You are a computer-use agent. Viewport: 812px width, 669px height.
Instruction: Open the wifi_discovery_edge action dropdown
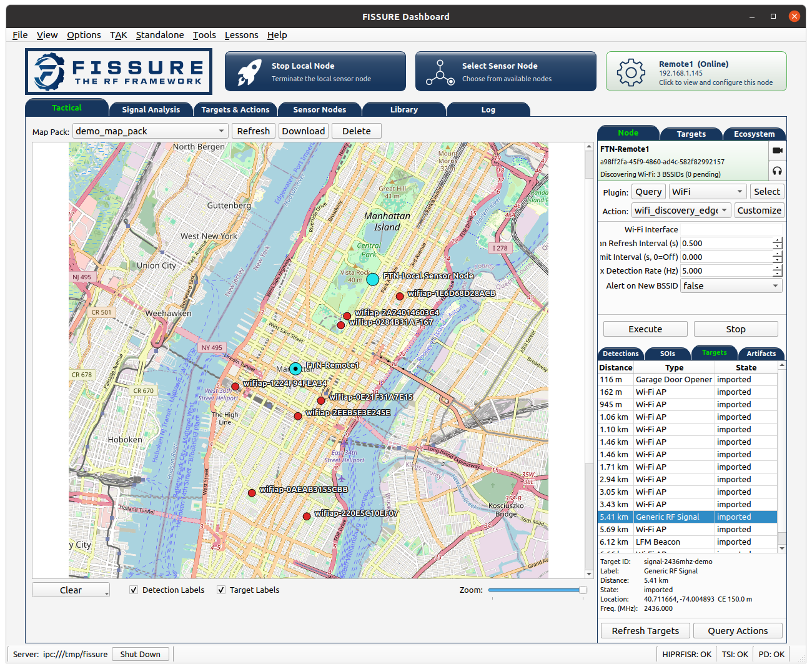point(681,211)
